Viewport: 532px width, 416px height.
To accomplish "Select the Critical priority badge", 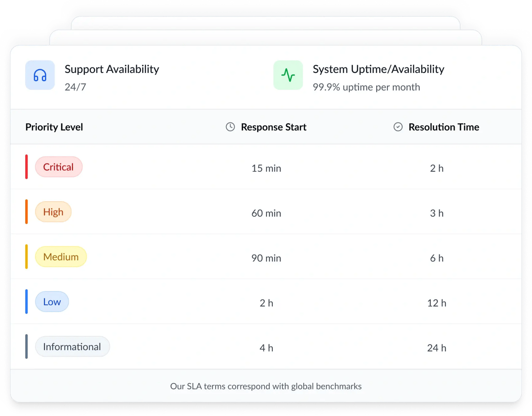I will [x=59, y=167].
